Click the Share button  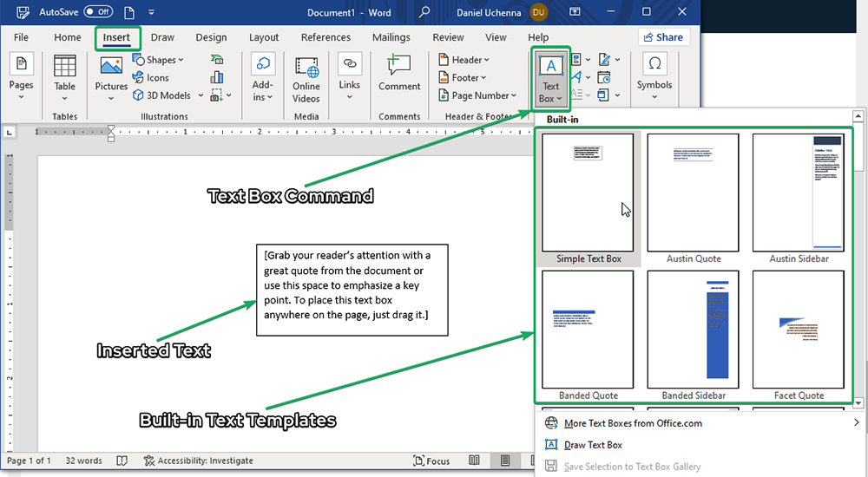(663, 37)
